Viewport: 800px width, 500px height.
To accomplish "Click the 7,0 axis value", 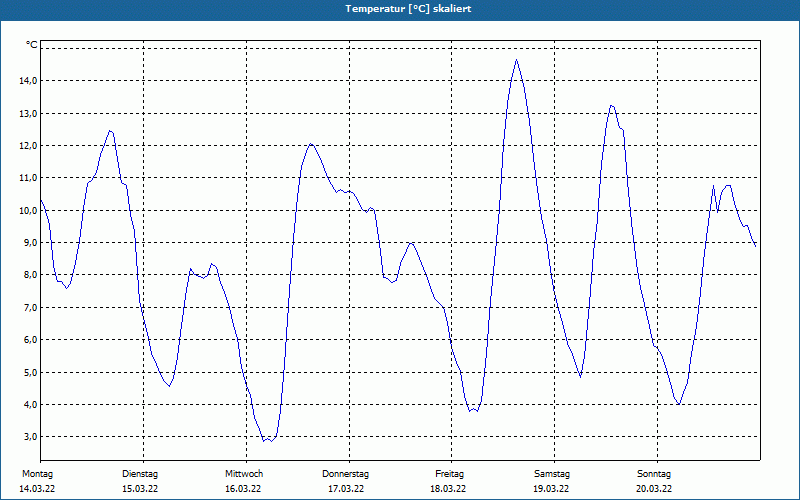I will tap(30, 307).
